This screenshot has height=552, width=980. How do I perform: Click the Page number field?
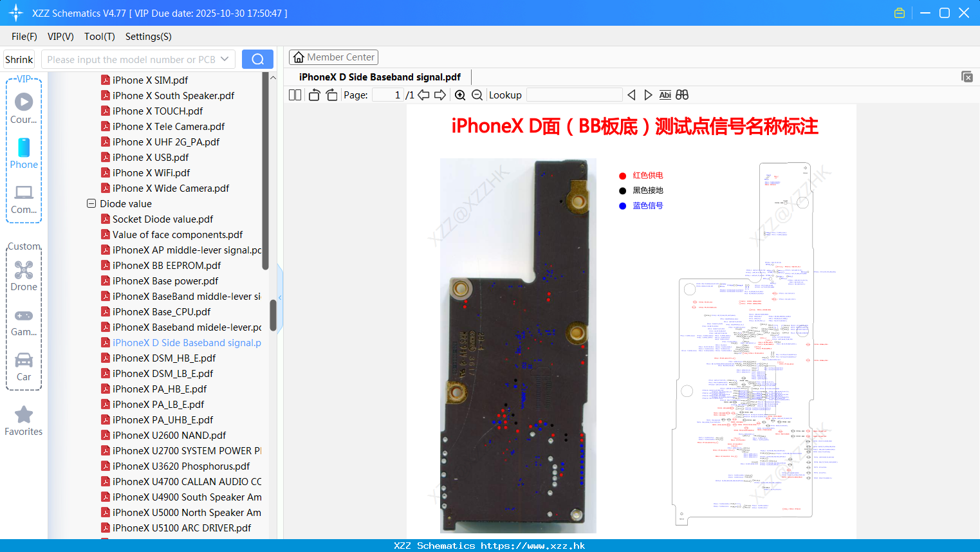tap(388, 95)
